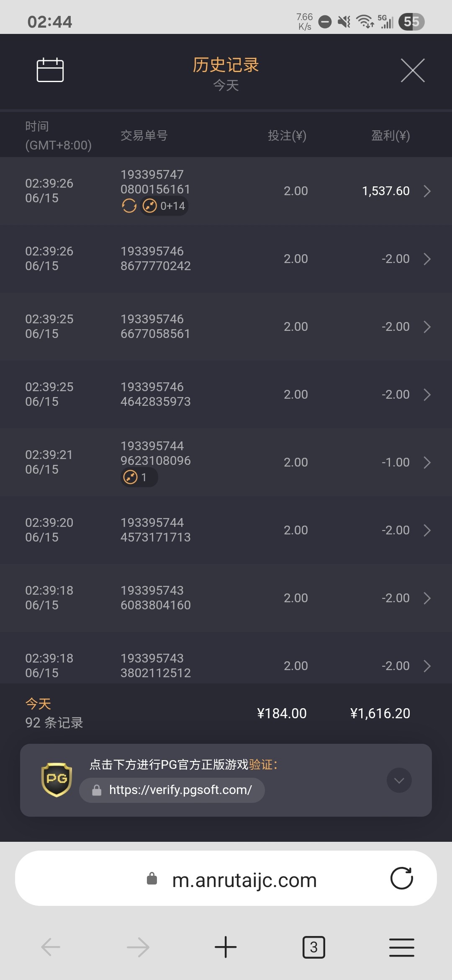Open the calendar date picker icon
The image size is (452, 980).
[x=50, y=70]
